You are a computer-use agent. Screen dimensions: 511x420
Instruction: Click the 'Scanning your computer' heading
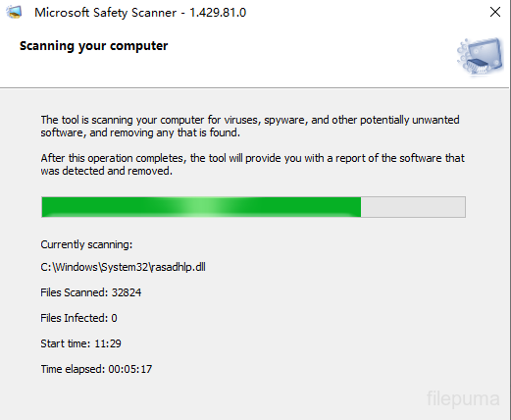coord(93,46)
